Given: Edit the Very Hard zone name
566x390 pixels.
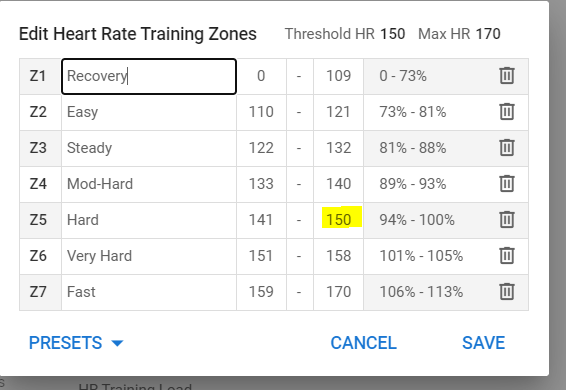Looking at the screenshot, I should 149,256.
